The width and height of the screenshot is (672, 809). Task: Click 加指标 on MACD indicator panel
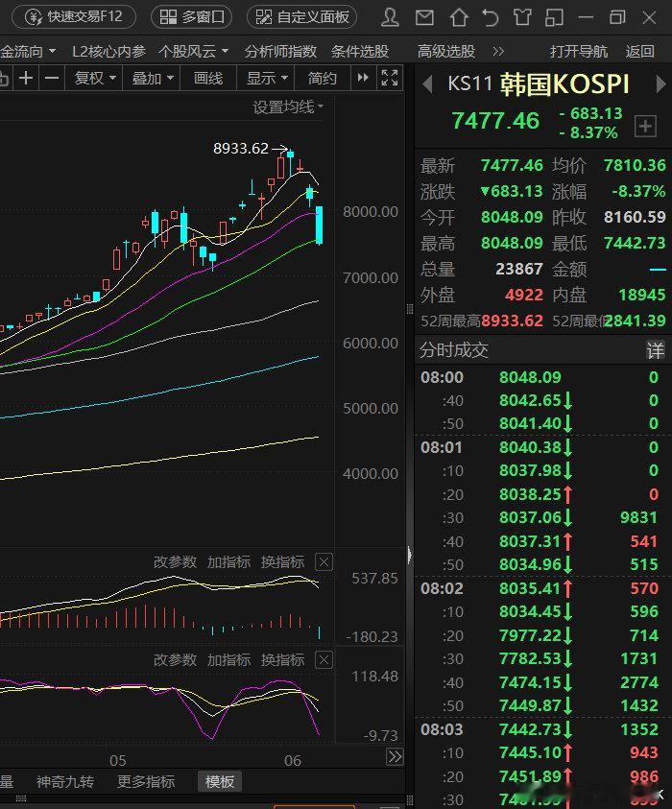(x=228, y=561)
